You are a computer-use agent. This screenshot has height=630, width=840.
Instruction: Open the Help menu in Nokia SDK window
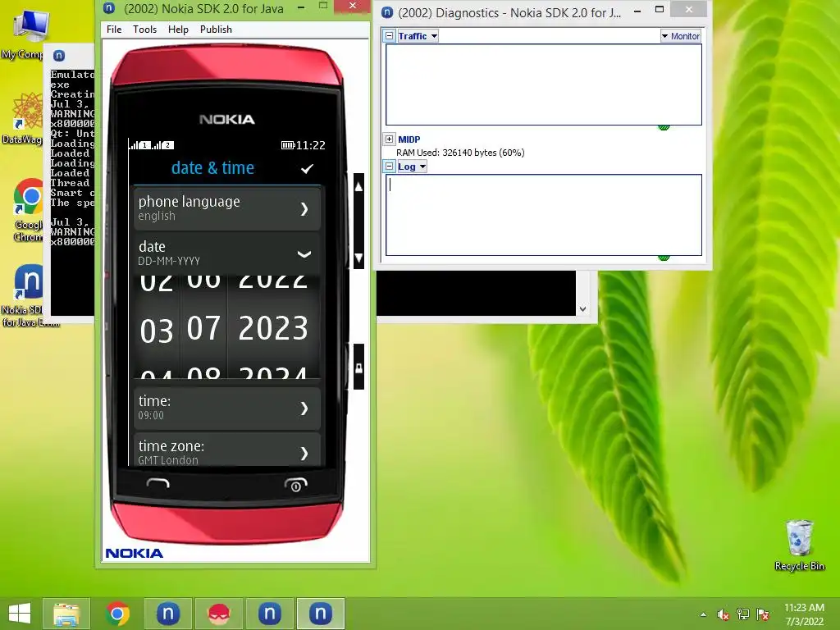(178, 30)
